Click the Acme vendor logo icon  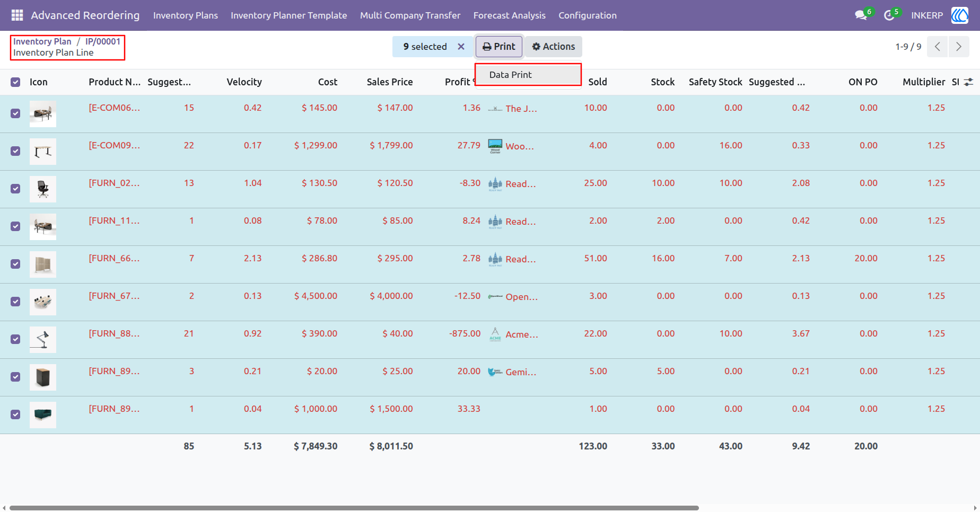tap(495, 334)
